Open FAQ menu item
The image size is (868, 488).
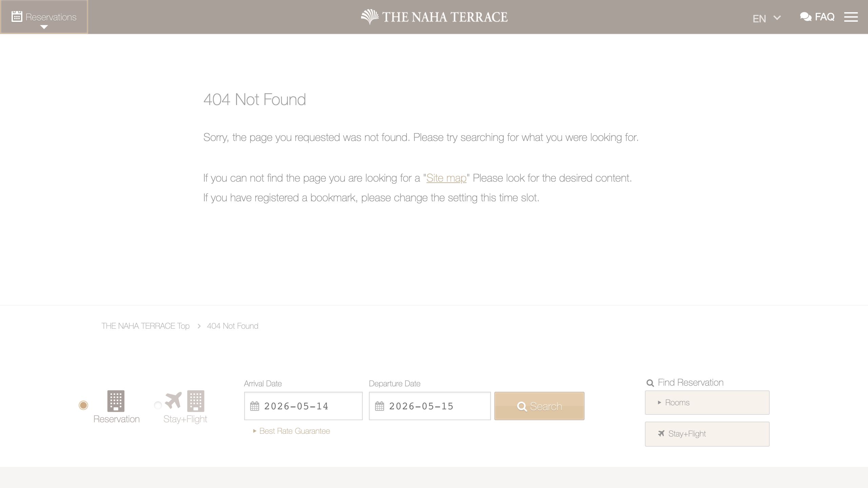point(824,17)
